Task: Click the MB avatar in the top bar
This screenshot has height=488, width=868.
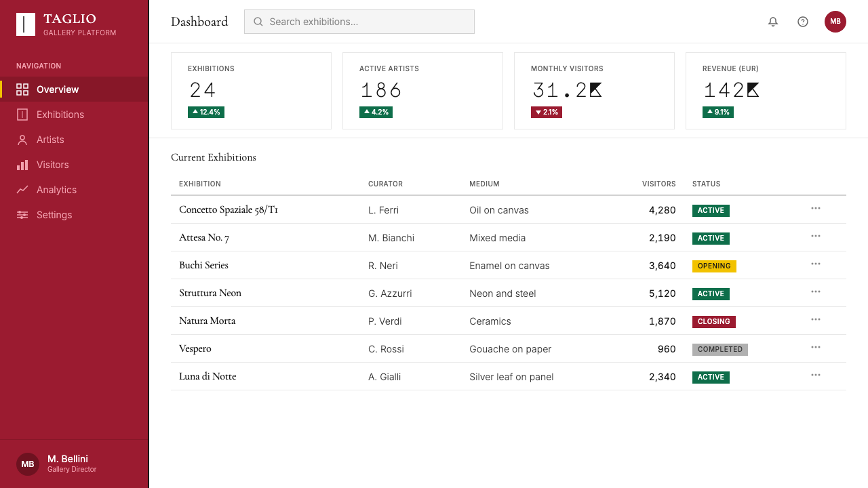Action: tap(835, 22)
